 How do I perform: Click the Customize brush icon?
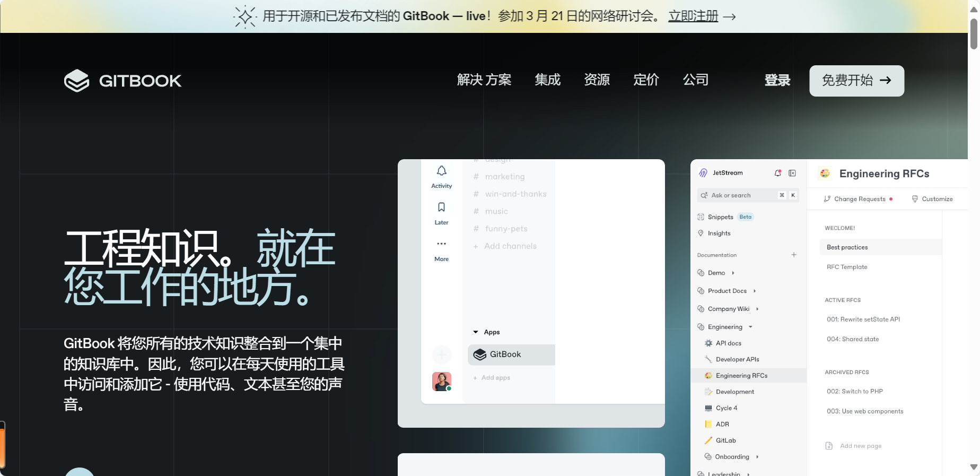[x=915, y=199]
